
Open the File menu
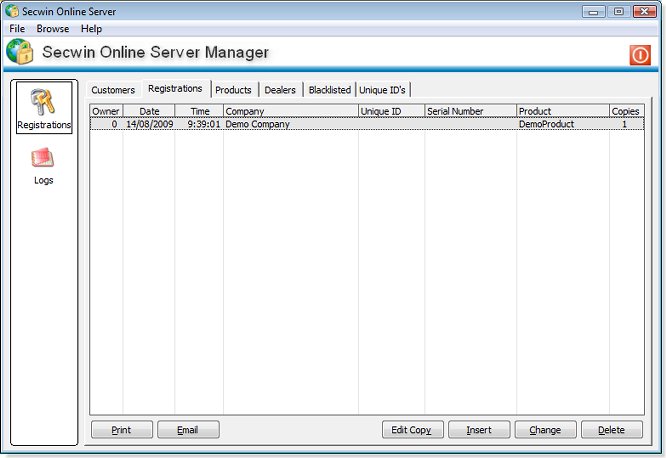(x=17, y=29)
